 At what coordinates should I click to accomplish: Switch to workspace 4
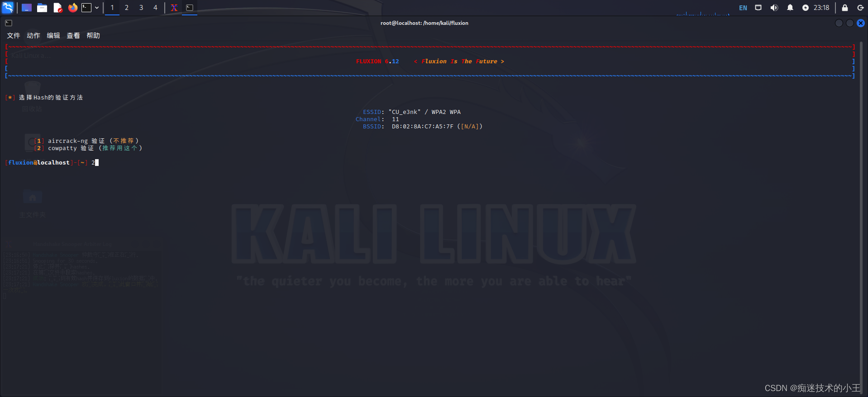click(x=155, y=8)
